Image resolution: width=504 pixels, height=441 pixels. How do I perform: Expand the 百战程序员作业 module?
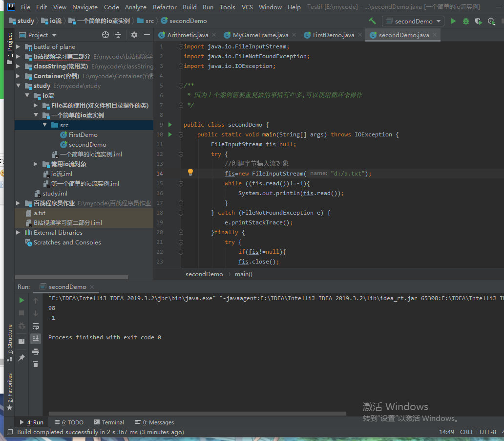pos(19,203)
